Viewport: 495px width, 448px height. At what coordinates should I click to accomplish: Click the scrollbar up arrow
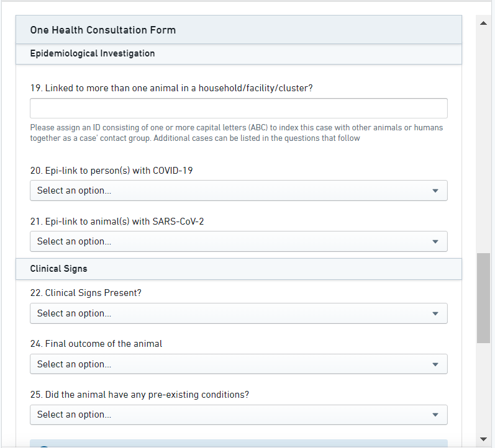tap(483, 24)
